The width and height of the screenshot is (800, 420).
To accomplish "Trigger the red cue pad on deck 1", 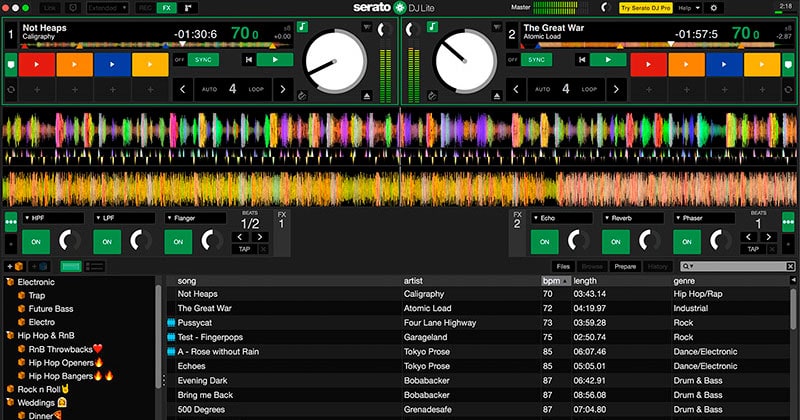I will 37,65.
